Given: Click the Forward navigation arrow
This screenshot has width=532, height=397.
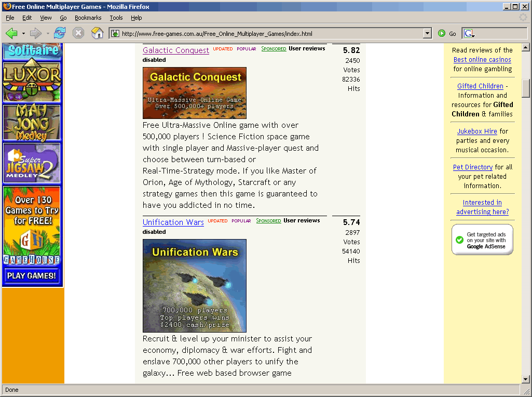Looking at the screenshot, I should [35, 33].
